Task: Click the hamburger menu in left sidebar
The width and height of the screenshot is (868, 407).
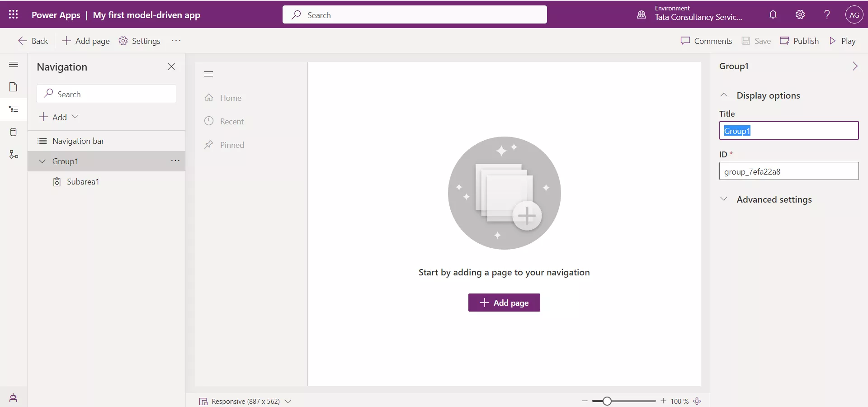Action: tap(14, 65)
